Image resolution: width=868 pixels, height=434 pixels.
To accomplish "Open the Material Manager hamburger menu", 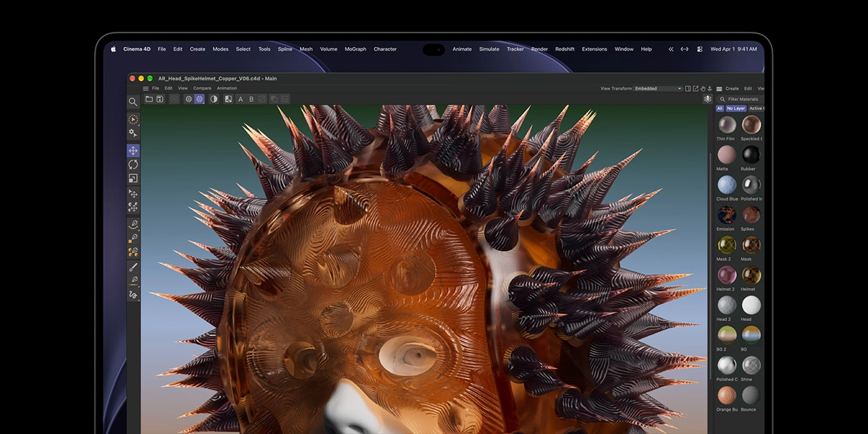I will (x=719, y=88).
